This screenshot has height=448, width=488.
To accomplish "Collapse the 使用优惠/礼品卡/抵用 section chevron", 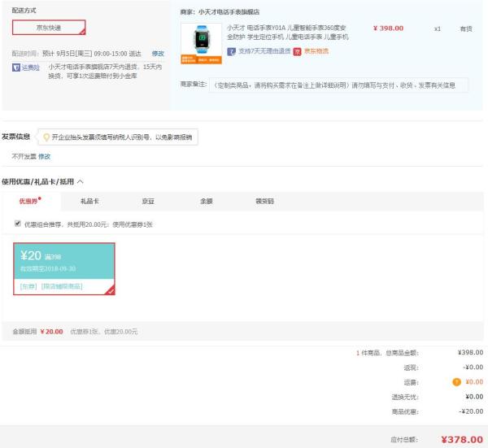I will point(81,181).
